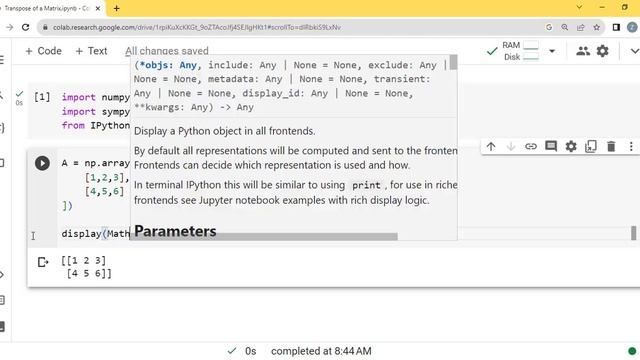This screenshot has width=640, height=360.
Task: Collapse header chevron at top right
Action: 634,51
